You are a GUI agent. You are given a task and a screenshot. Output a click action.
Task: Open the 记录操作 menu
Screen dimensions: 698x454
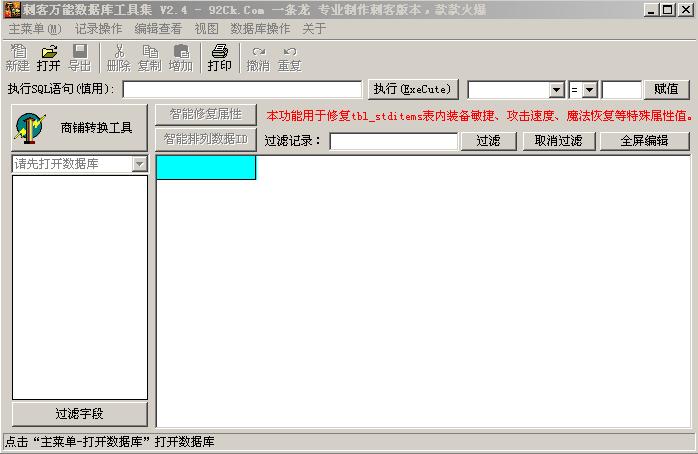tap(100, 29)
